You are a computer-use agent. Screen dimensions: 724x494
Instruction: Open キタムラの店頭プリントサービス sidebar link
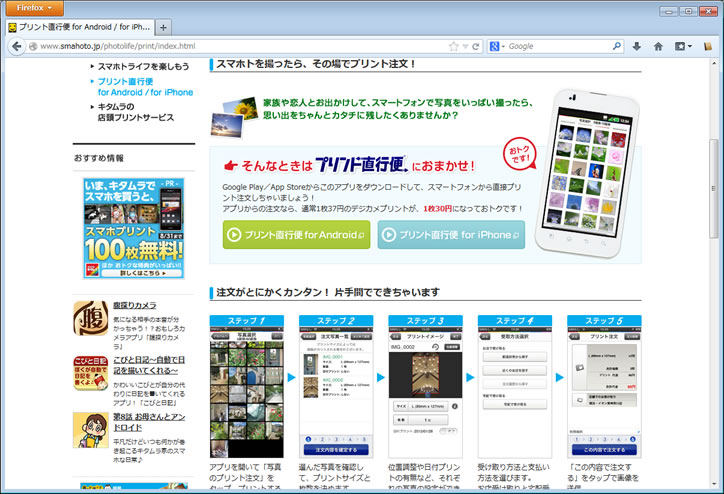136,112
